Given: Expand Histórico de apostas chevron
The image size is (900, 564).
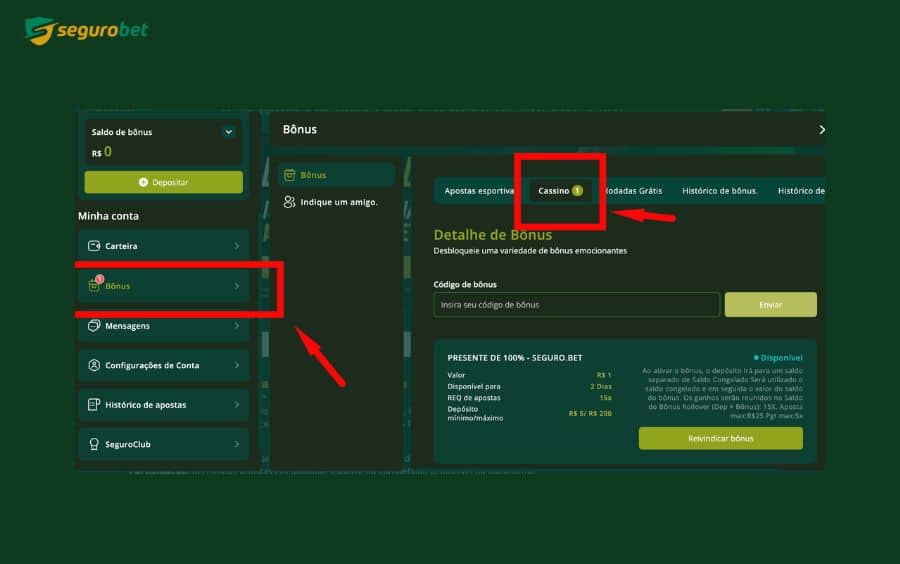Looking at the screenshot, I should click(x=236, y=404).
